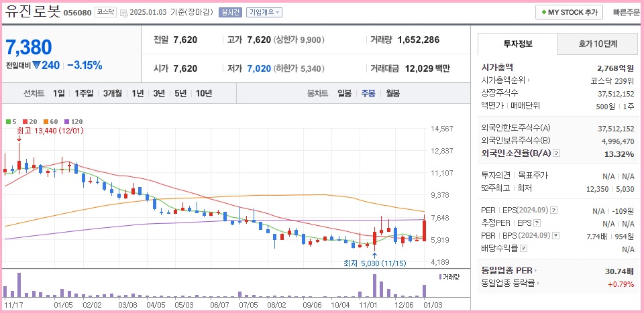Click the + MY STOCK 추가 button
Screen dimensions: 644x313
point(569,12)
